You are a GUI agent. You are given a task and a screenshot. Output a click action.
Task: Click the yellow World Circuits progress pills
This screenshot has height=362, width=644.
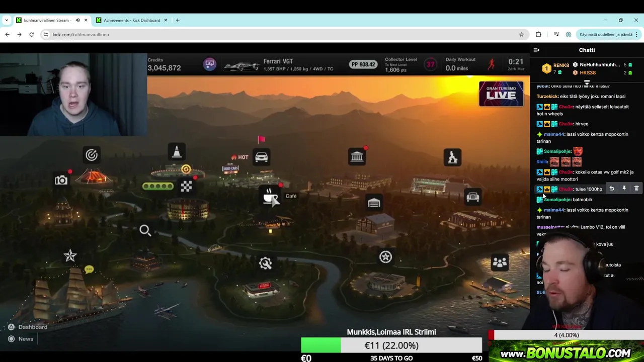click(x=157, y=187)
